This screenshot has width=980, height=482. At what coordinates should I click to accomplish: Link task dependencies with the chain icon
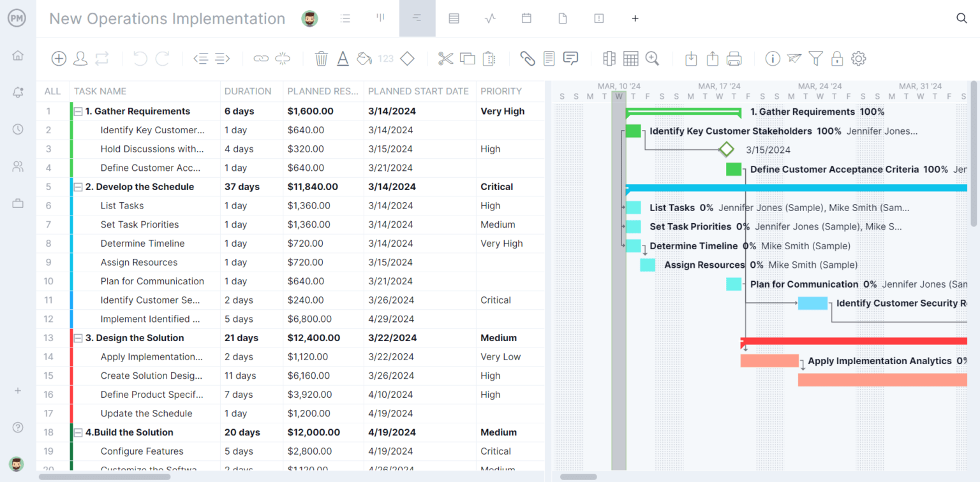point(261,58)
